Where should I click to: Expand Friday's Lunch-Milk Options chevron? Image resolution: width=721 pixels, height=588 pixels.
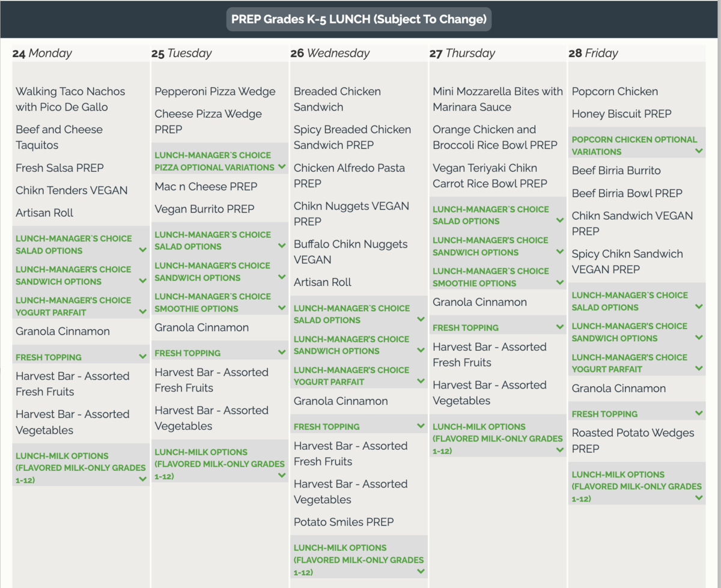(x=699, y=498)
